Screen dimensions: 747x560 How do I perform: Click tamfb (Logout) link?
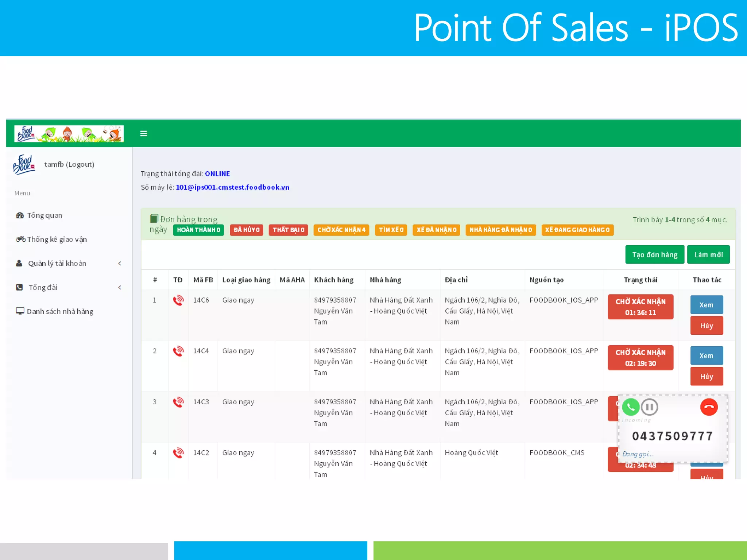tap(69, 164)
